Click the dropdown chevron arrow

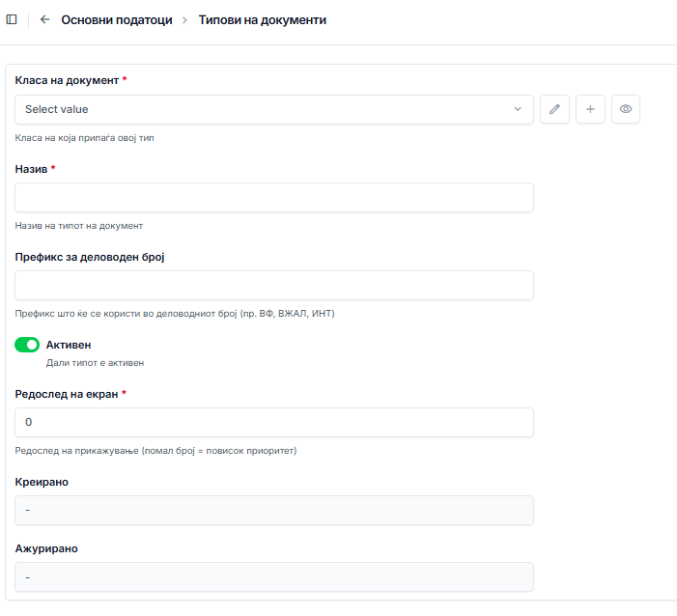point(518,109)
